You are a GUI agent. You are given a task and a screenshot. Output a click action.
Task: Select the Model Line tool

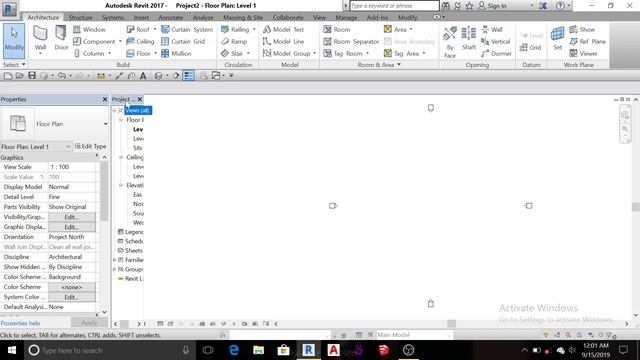click(x=283, y=41)
